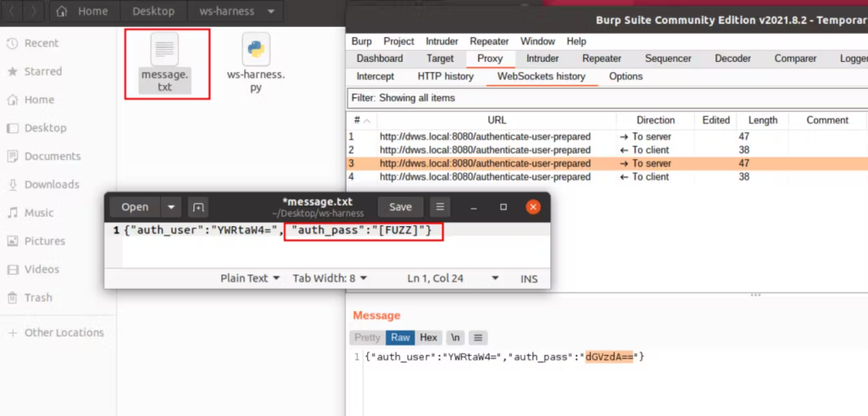868x416 pixels.
Task: Minimize the message.txt editor window
Action: tap(474, 208)
